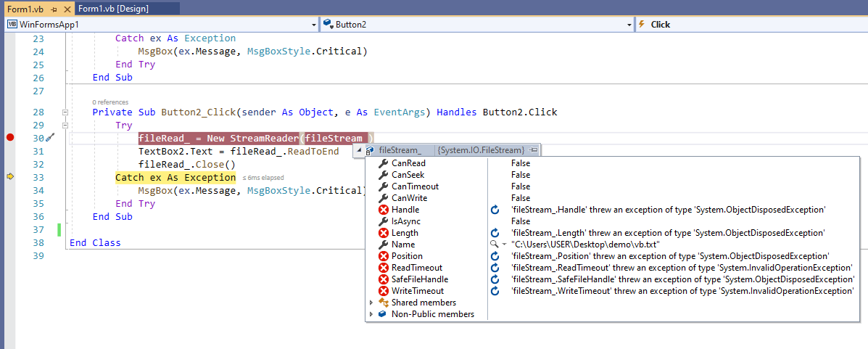Refresh the WriteTimeout property value

495,292
